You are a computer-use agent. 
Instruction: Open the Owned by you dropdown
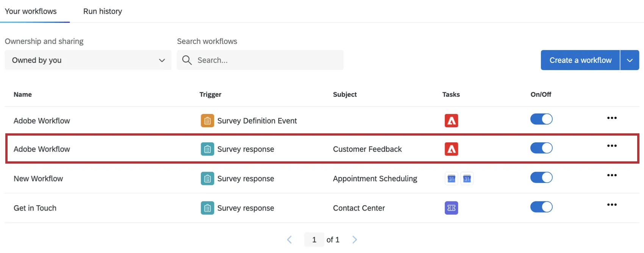click(x=88, y=60)
